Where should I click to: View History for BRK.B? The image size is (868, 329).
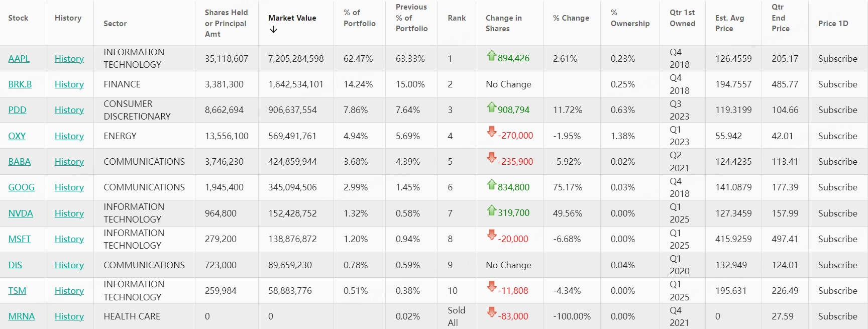pyautogui.click(x=69, y=84)
